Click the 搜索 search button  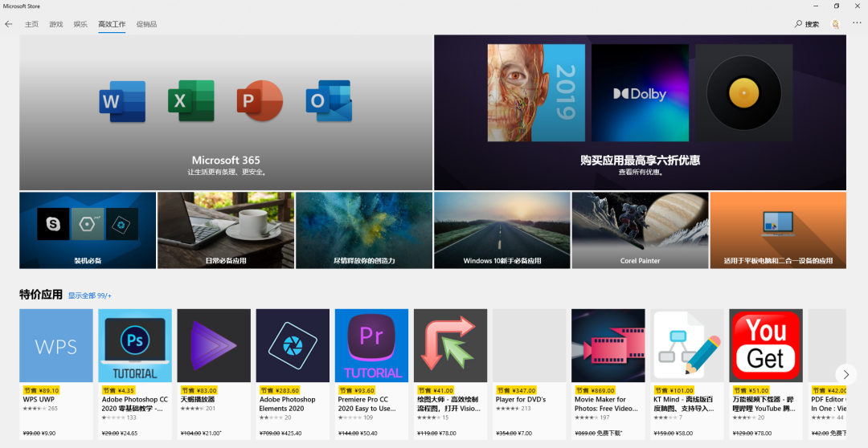point(807,24)
